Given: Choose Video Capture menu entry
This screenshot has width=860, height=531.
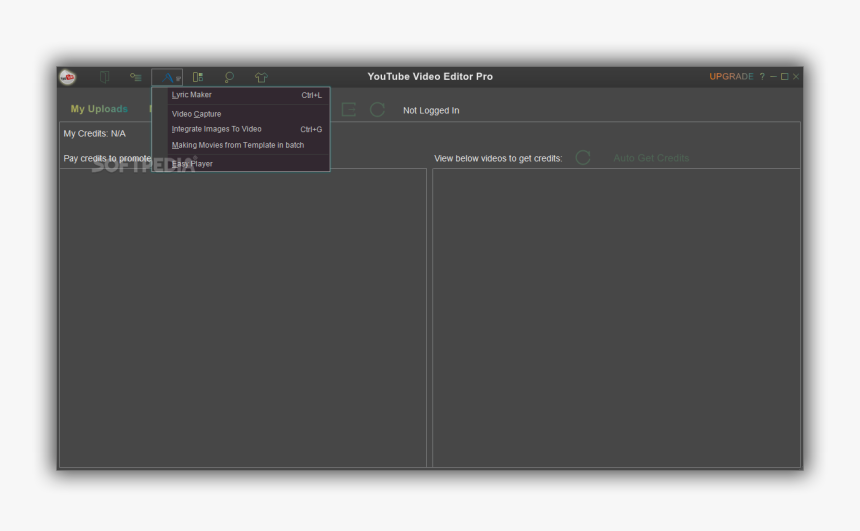Looking at the screenshot, I should (197, 114).
